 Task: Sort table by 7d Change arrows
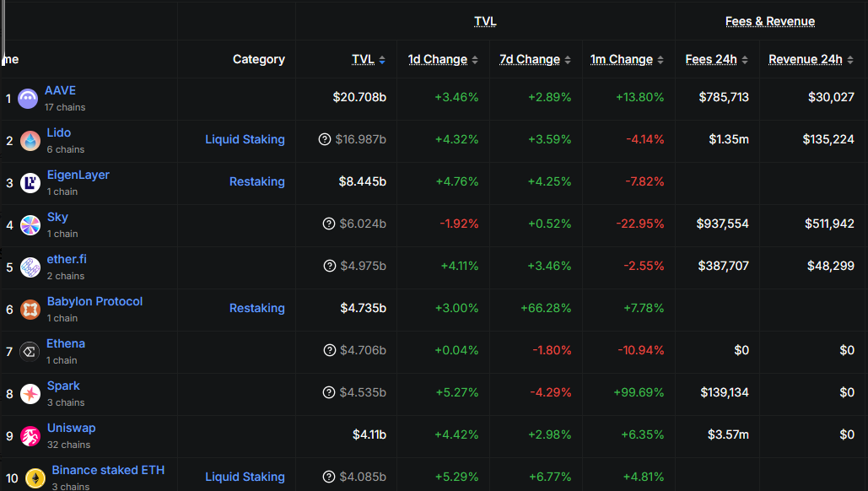568,60
